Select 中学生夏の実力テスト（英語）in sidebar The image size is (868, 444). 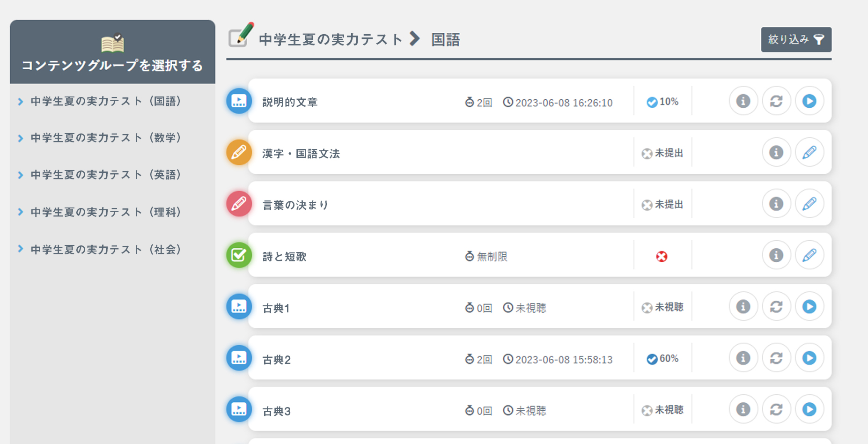[x=104, y=175]
